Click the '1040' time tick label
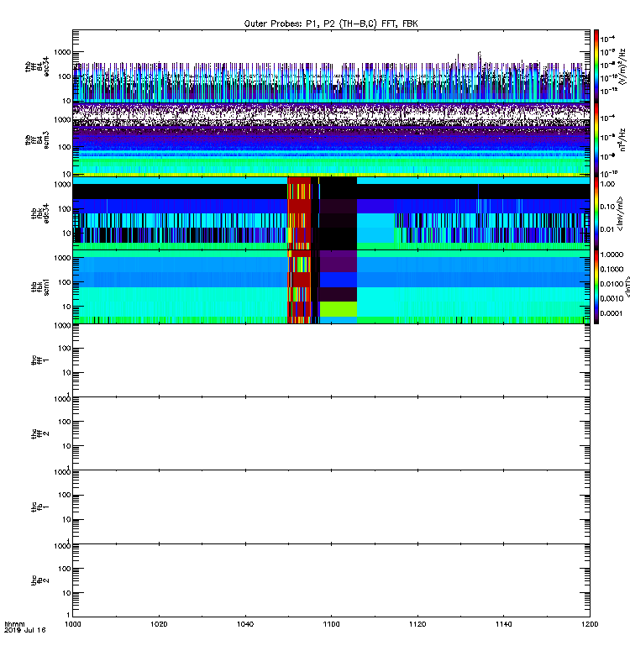Screen dimensions: 630x672 point(245,624)
